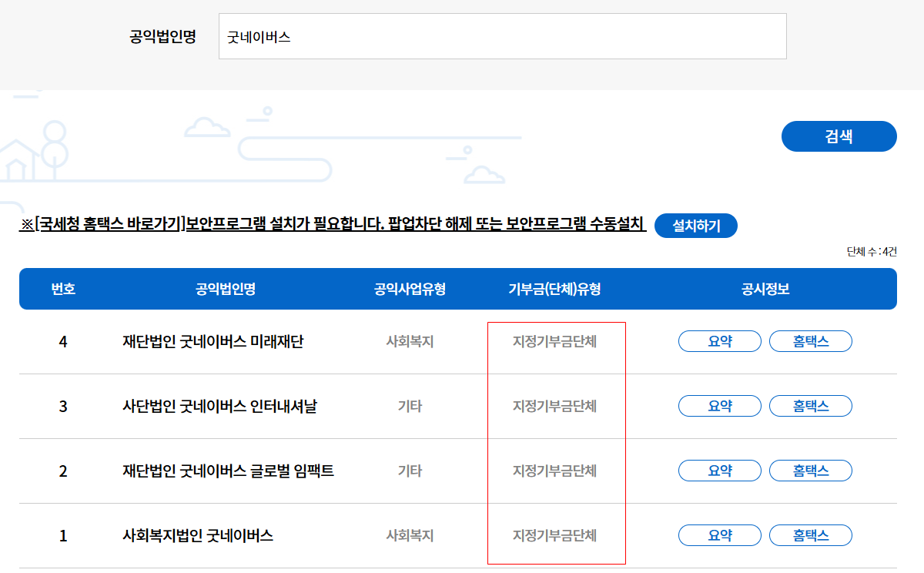Click 지정기부금단체 in 사회복지법인 굿네이버스 row

click(x=554, y=535)
